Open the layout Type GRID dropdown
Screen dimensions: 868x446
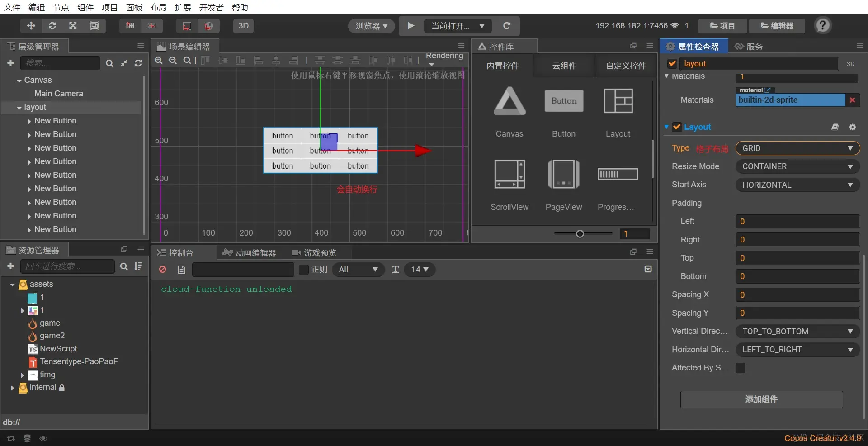797,148
